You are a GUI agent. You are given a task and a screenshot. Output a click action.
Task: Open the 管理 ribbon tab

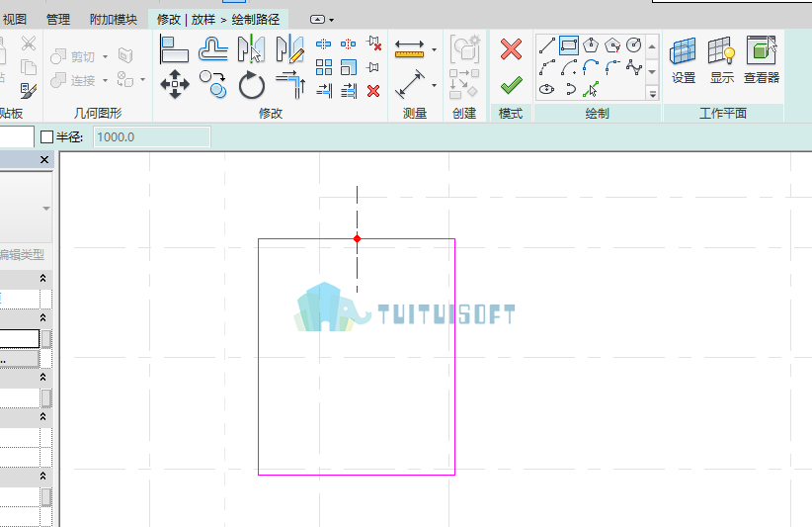(58, 20)
